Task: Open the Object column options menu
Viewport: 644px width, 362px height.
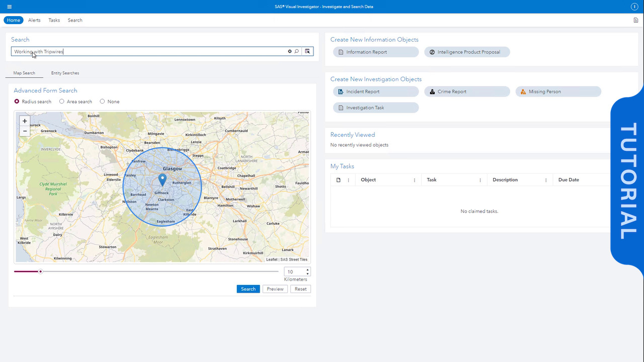Action: [x=415, y=180]
